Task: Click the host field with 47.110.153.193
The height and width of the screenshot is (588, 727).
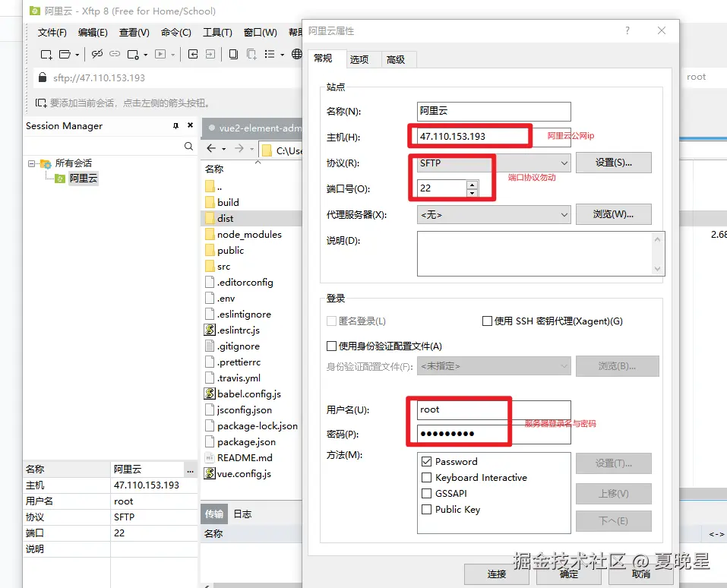Action: coord(494,136)
